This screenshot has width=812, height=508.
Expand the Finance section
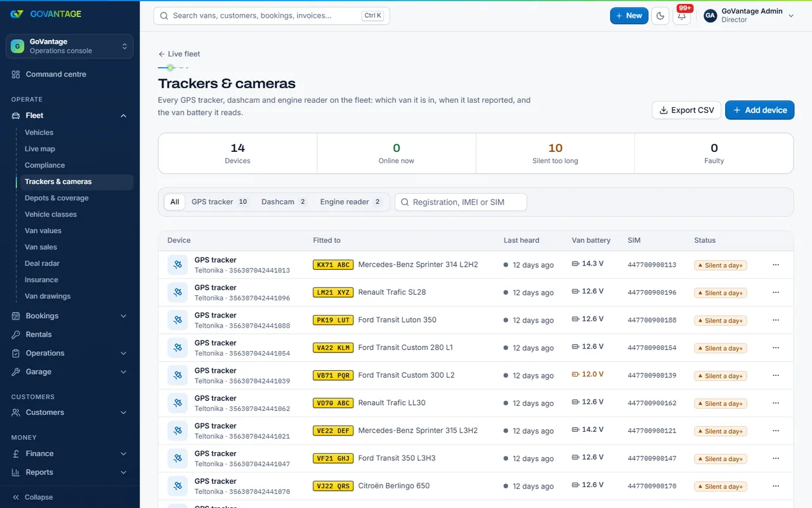pyautogui.click(x=70, y=454)
